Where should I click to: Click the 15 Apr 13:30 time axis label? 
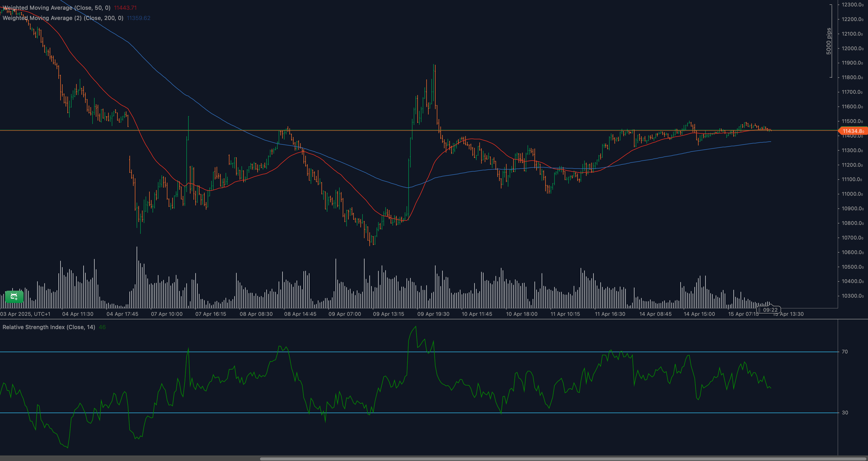pos(789,314)
